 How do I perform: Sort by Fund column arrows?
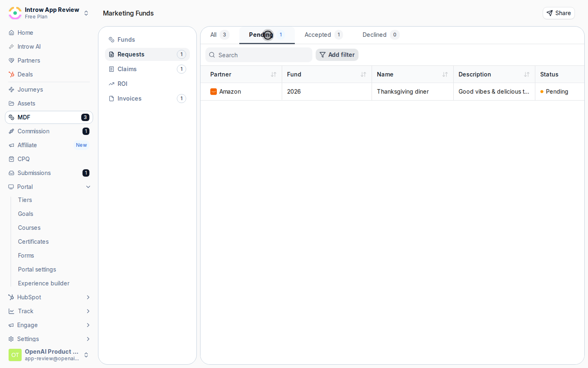pos(363,74)
